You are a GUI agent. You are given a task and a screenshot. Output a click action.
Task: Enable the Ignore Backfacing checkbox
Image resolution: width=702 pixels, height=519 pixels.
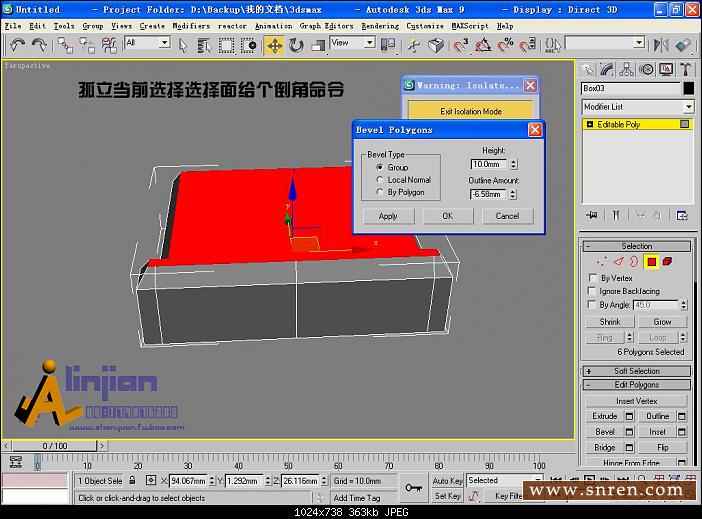click(592, 291)
